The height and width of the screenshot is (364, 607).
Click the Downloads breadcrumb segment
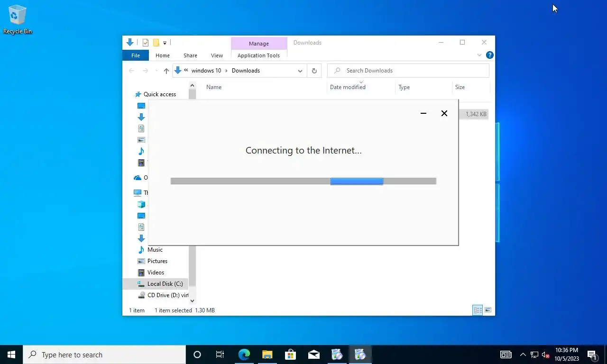(246, 71)
